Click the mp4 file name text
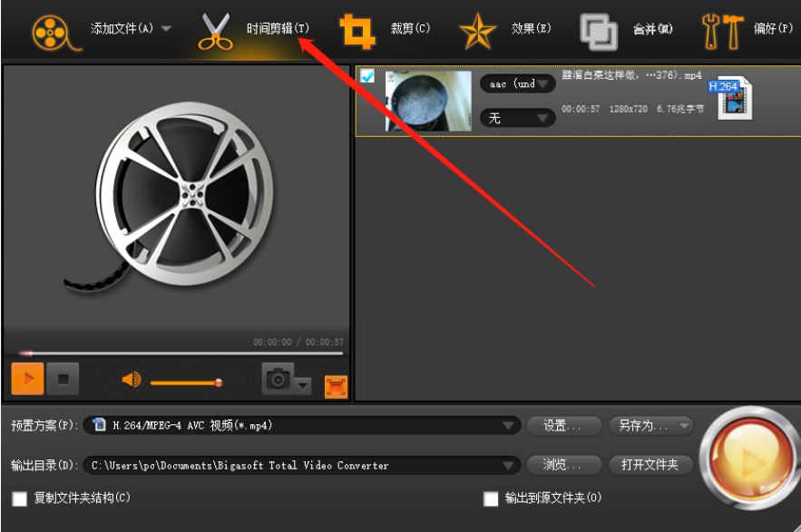Image resolution: width=801 pixels, height=532 pixels. point(631,75)
